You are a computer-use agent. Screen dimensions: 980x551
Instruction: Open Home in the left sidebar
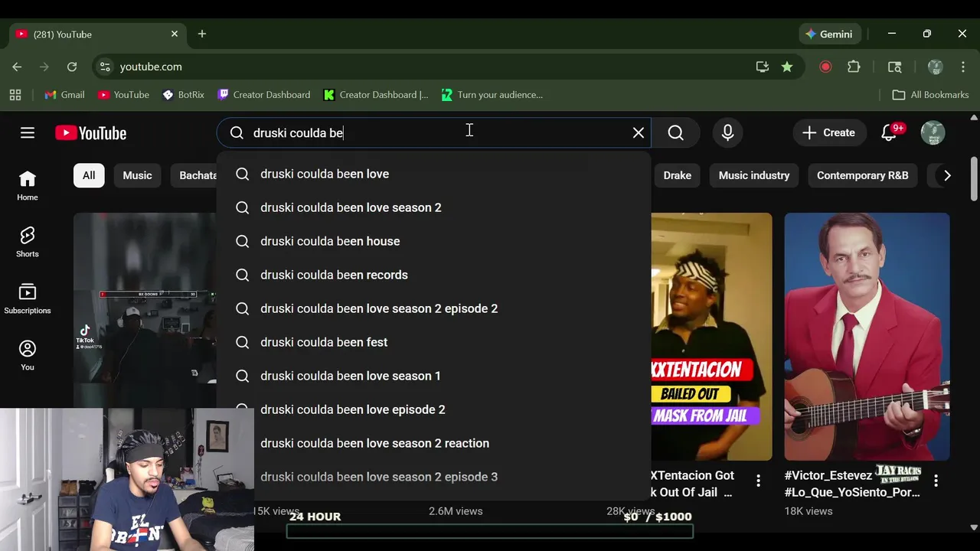[28, 186]
